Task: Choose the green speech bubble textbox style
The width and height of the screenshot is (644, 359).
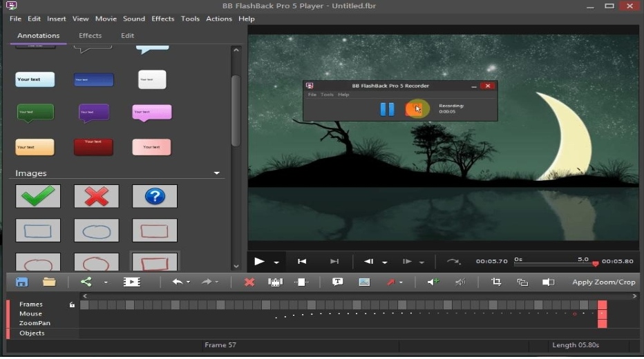Action: click(x=35, y=113)
